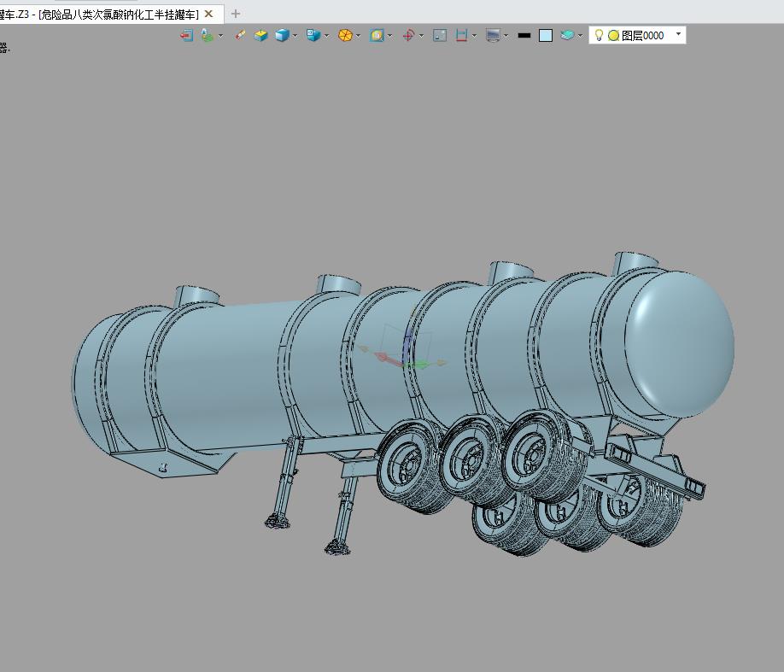The image size is (784, 672).
Task: Click the monitor display settings icon
Action: (x=493, y=36)
